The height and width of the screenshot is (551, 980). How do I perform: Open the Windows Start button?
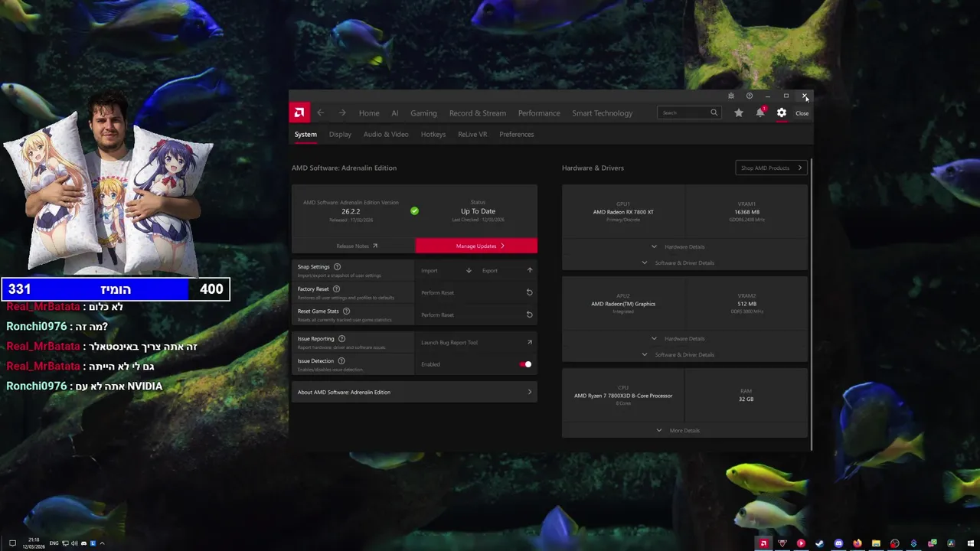point(970,543)
